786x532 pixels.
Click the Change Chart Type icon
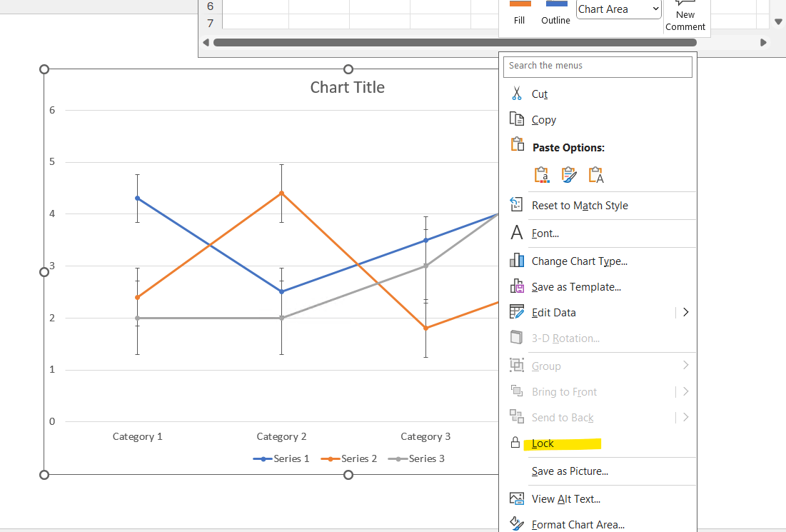pyautogui.click(x=516, y=261)
